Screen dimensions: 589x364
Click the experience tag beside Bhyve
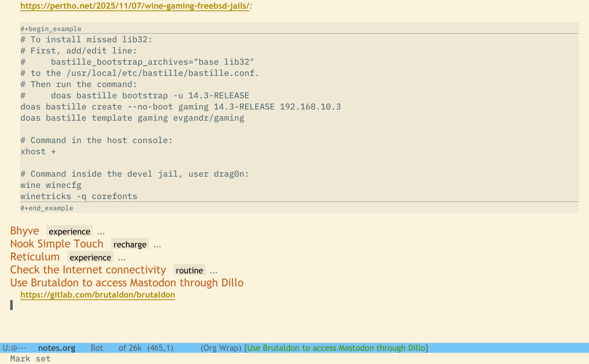69,231
